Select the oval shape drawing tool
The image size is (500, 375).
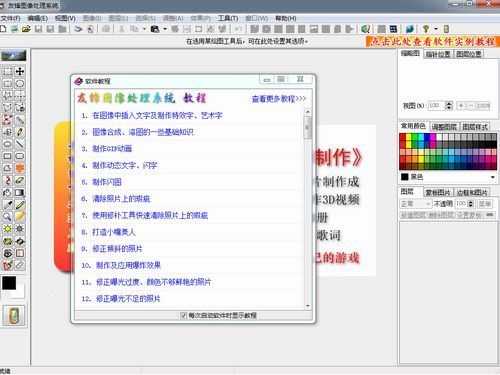(7, 144)
